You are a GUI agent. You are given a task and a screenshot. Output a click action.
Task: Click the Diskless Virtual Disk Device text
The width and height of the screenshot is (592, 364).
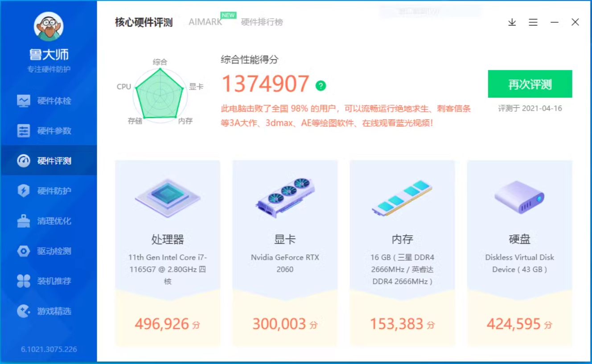tap(519, 263)
